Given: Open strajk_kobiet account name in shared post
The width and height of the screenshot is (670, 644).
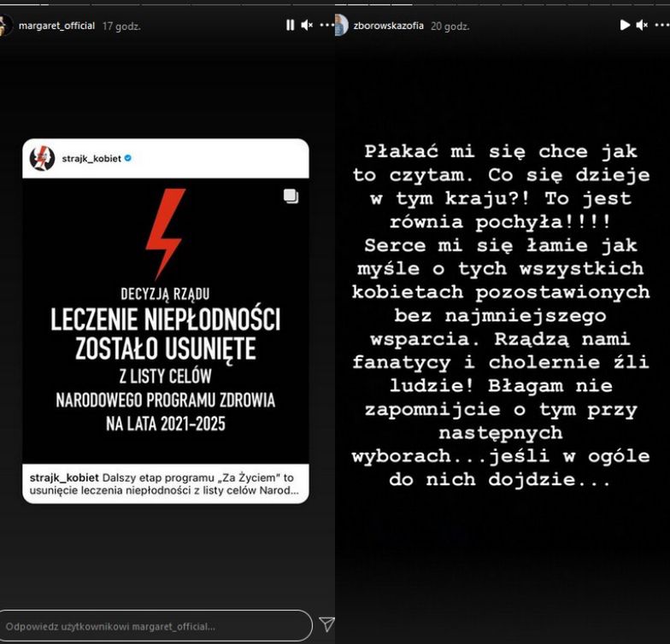Looking at the screenshot, I should coord(91,159).
